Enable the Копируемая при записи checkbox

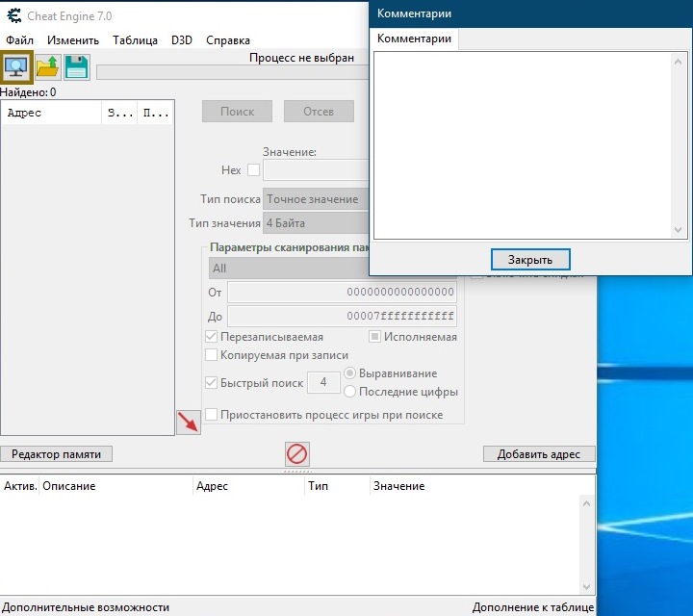[x=212, y=355]
